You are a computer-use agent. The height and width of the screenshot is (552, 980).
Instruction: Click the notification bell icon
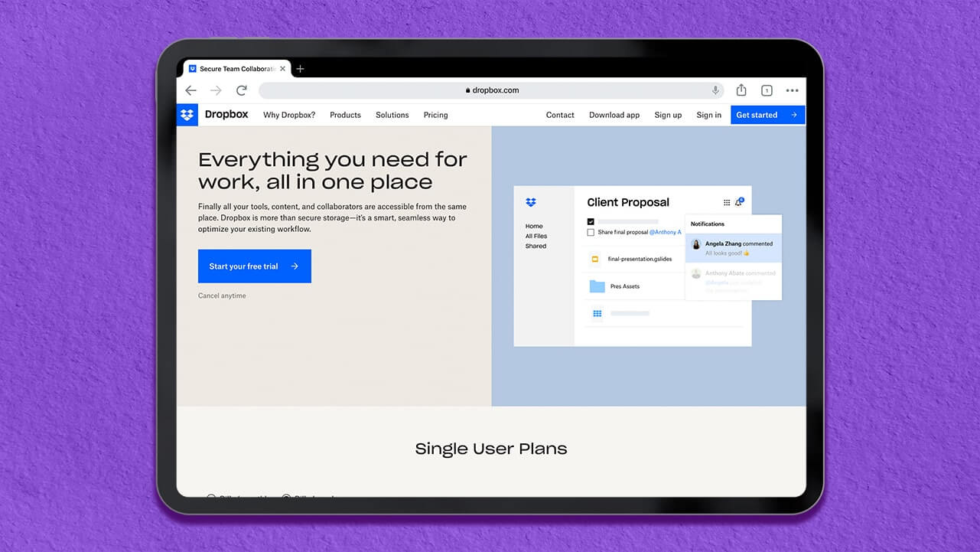pos(739,202)
